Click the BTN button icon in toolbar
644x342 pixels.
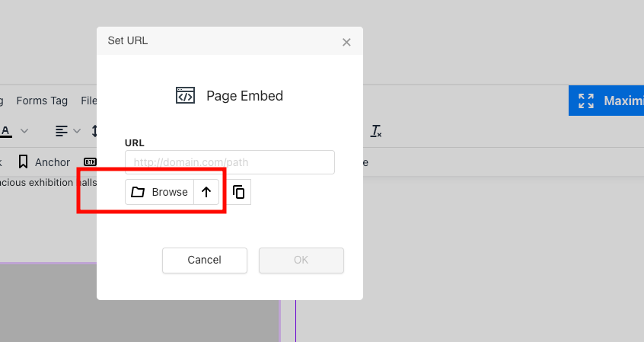(91, 162)
